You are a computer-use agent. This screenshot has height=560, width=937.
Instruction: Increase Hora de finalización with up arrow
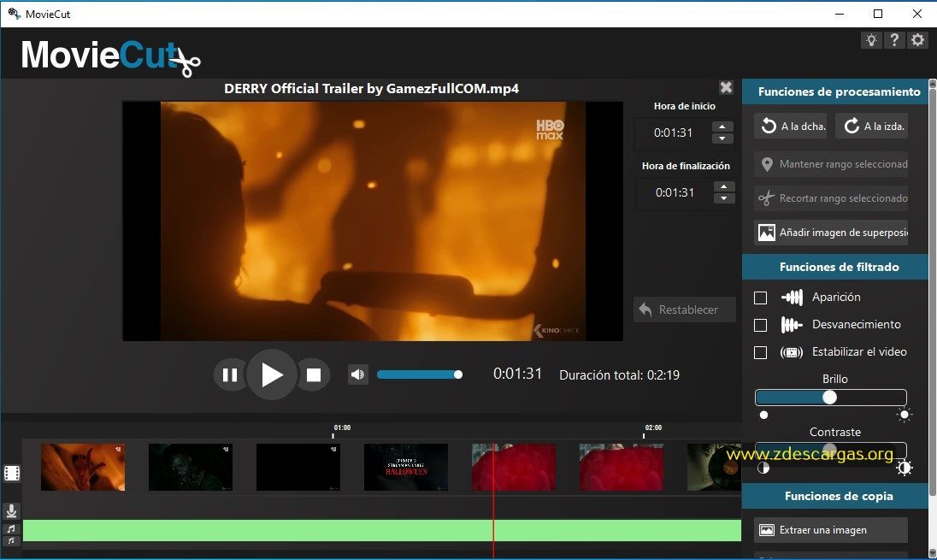(723, 186)
